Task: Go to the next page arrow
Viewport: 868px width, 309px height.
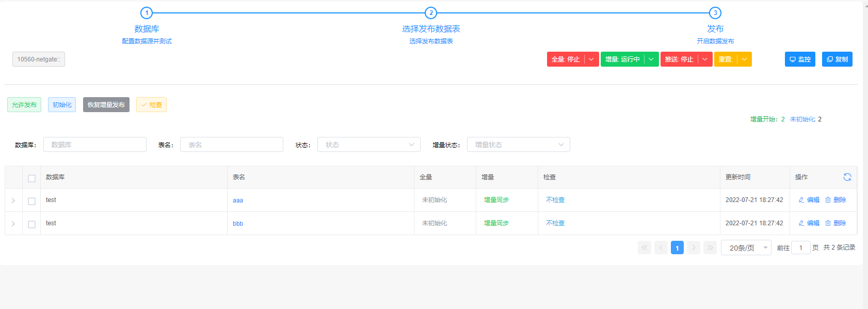Action: point(694,248)
